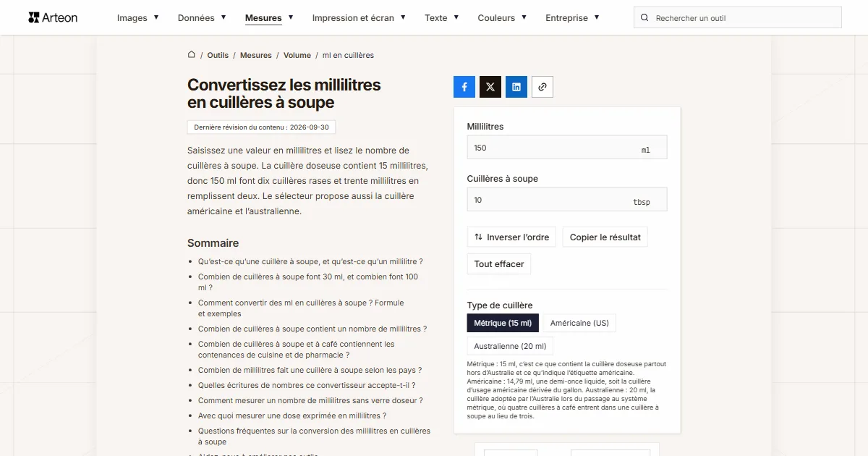This screenshot has height=456, width=868.
Task: Select Métrique (15 ml) spoon type
Action: click(503, 323)
